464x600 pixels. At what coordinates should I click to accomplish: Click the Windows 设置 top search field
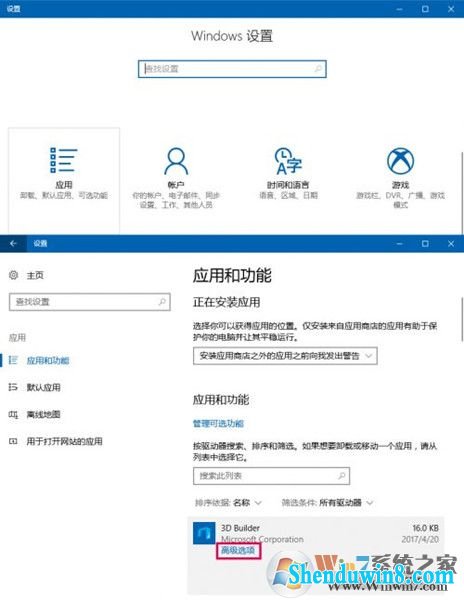coord(232,69)
